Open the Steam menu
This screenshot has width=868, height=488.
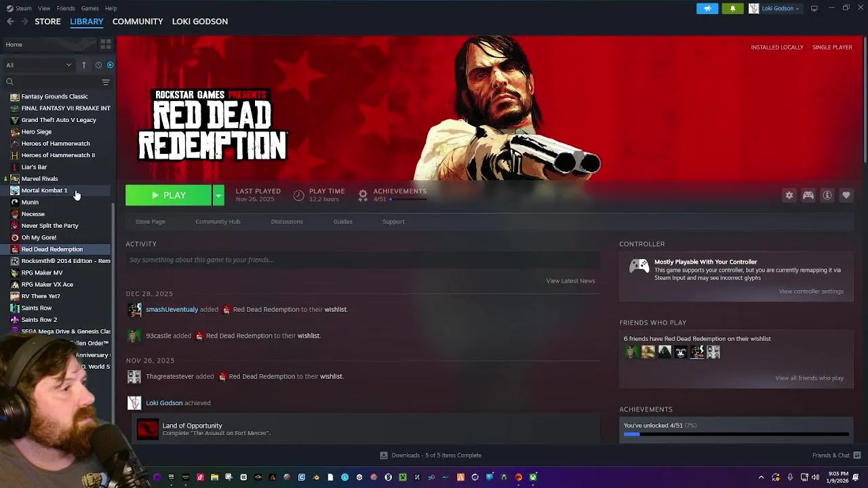click(20, 8)
